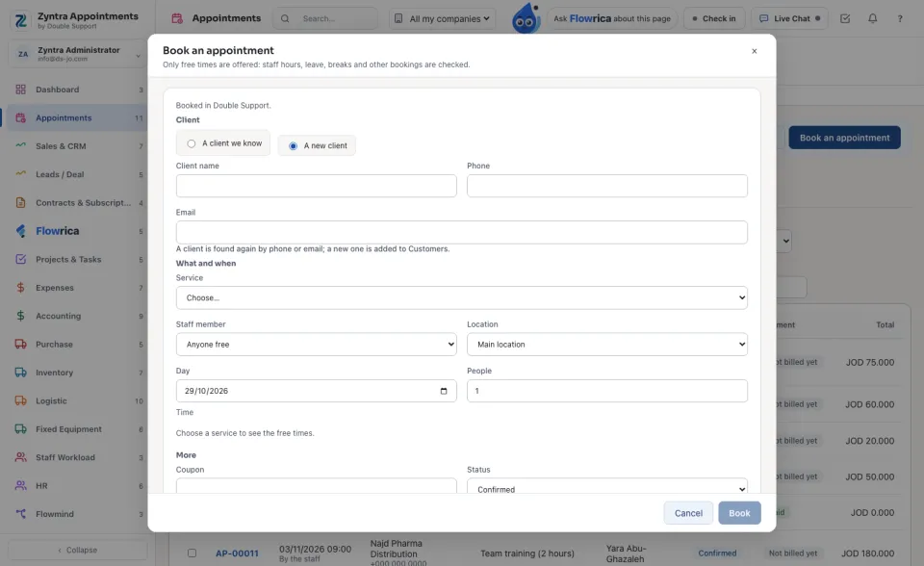This screenshot has height=566, width=924.
Task: Open the Staff member dropdown
Action: point(317,345)
